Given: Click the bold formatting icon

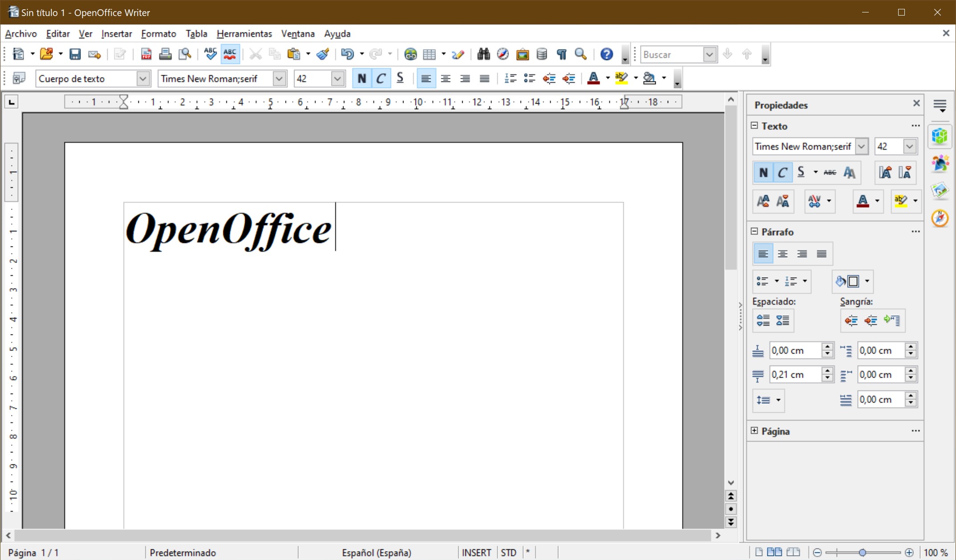Looking at the screenshot, I should [361, 79].
